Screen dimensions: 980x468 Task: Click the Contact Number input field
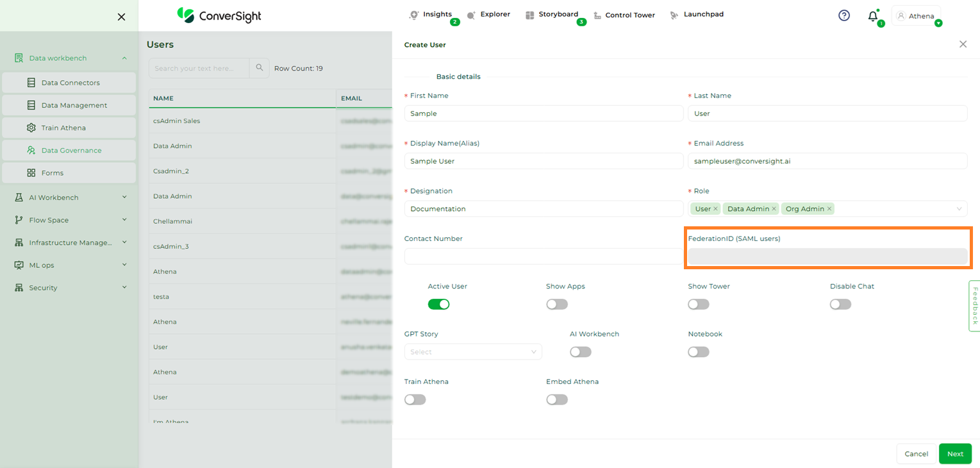pyautogui.click(x=544, y=256)
